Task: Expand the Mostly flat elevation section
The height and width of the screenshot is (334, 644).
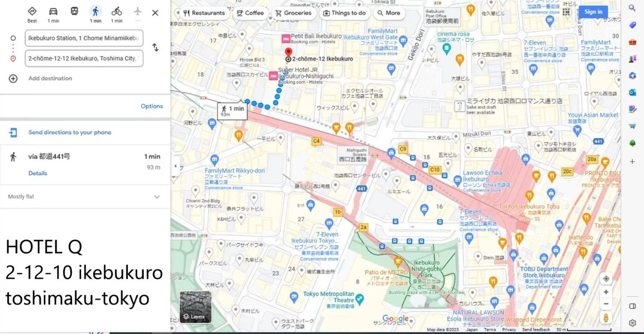Action: [157, 197]
